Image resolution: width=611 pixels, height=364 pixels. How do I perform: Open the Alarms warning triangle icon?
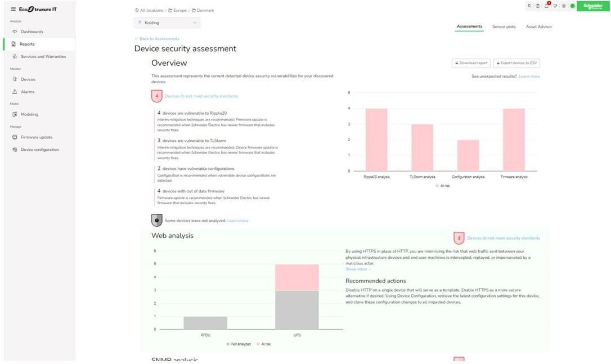15,92
